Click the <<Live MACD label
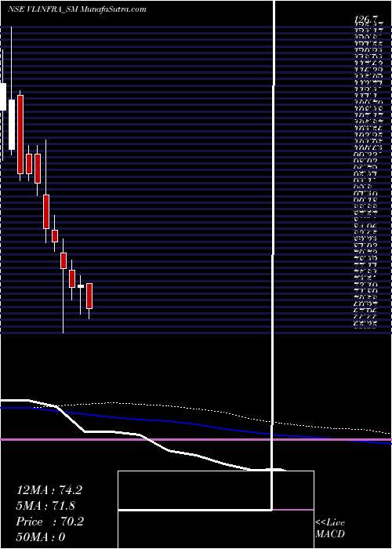392x549 pixels. click(x=330, y=529)
